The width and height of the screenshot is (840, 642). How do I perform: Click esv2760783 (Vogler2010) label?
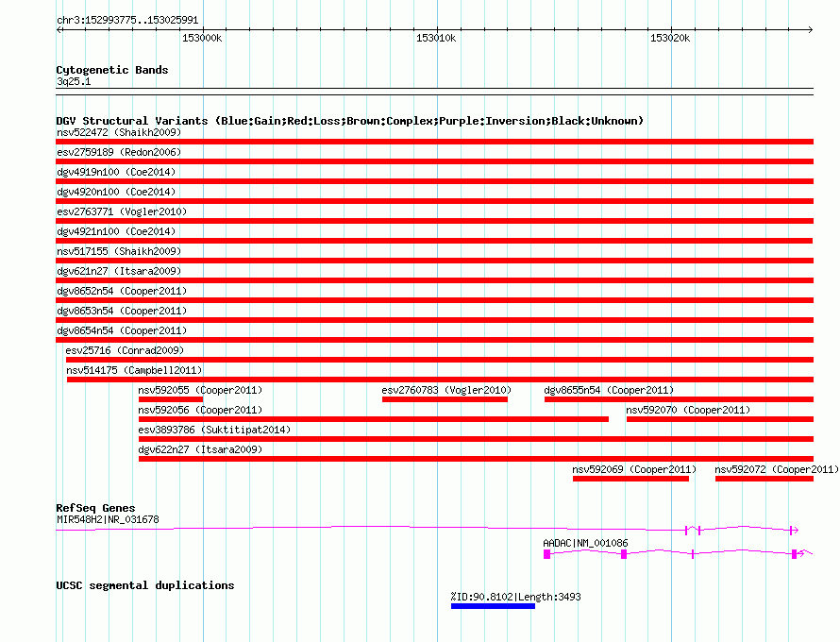446,390
